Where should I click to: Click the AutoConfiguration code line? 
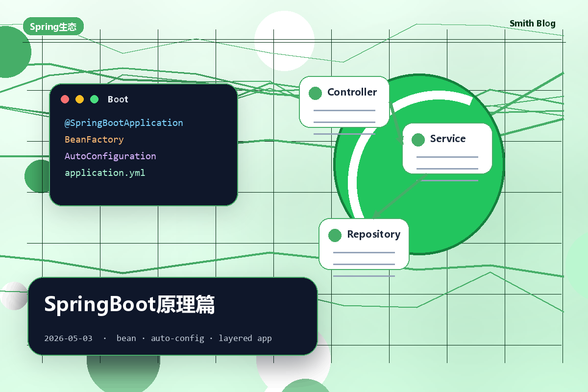tap(110, 156)
